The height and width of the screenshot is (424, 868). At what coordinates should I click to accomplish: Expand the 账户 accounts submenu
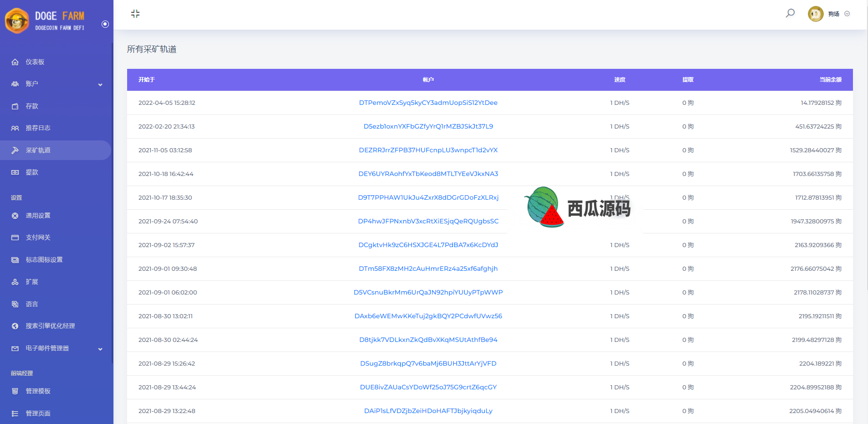[x=100, y=84]
